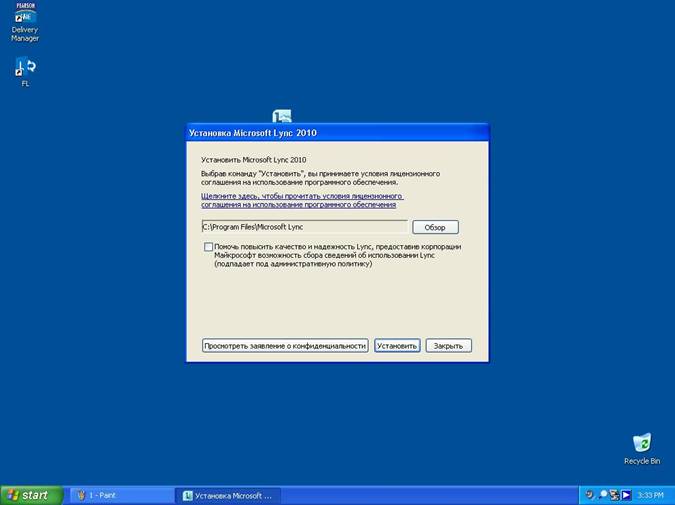Open the Windows start menu

(x=31, y=496)
